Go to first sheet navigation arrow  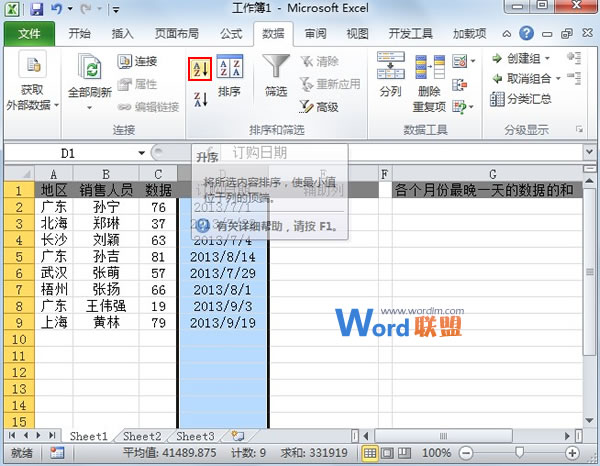tap(12, 435)
